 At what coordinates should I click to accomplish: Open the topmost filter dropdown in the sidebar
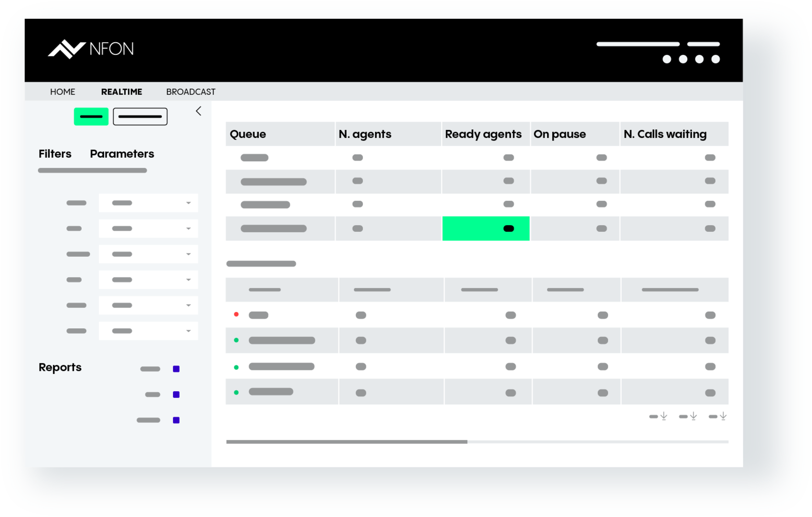pyautogui.click(x=148, y=203)
